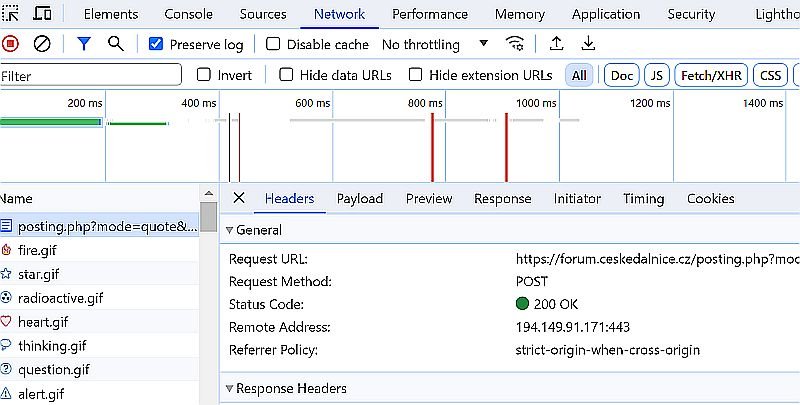This screenshot has width=800, height=405.
Task: Filter requests by Fetch/XHR
Action: pyautogui.click(x=711, y=75)
